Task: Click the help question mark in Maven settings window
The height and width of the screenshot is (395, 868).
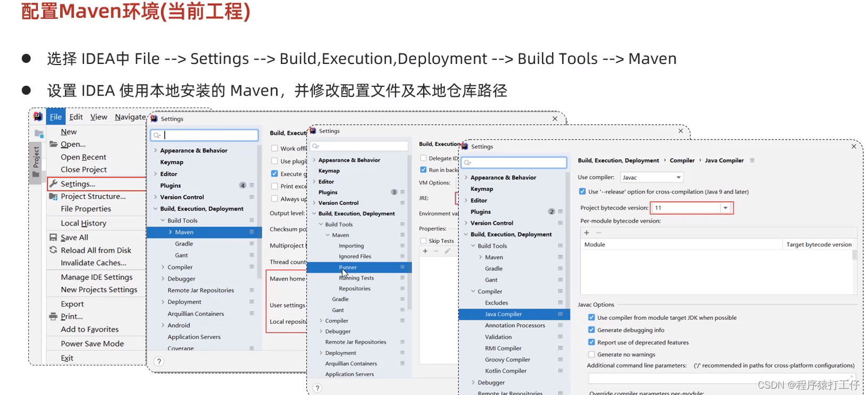Action: (159, 361)
